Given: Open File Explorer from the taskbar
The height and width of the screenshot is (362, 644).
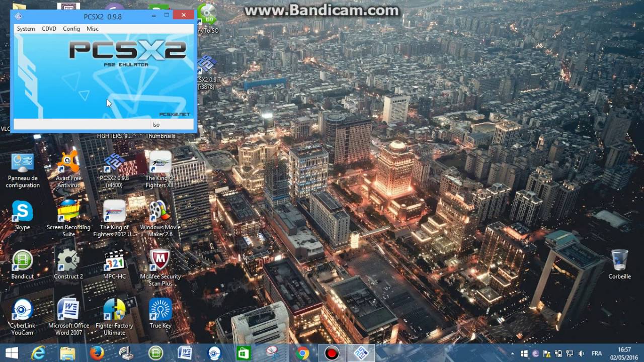Looking at the screenshot, I should [x=67, y=353].
